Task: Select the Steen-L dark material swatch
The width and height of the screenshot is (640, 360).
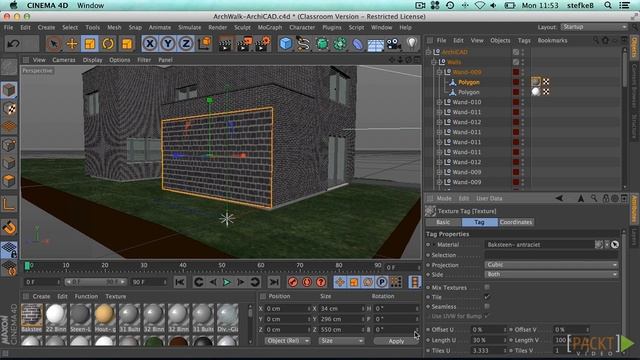Action: (x=80, y=317)
